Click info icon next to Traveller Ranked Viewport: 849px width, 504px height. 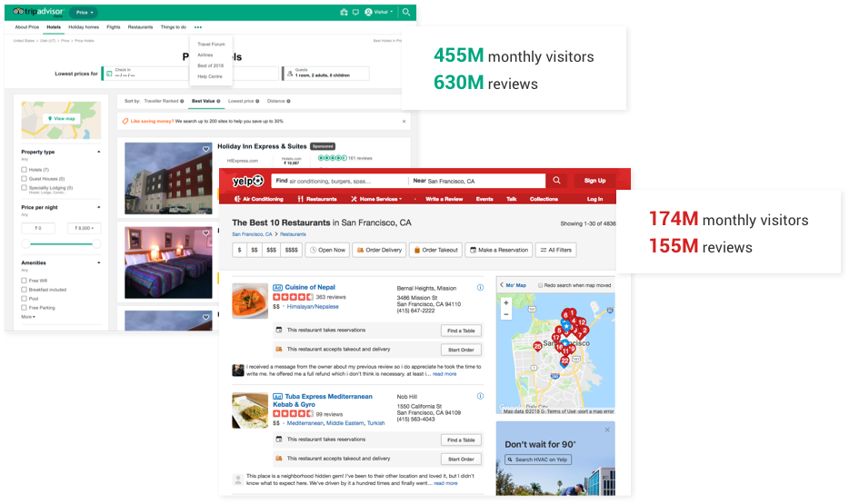(x=182, y=101)
